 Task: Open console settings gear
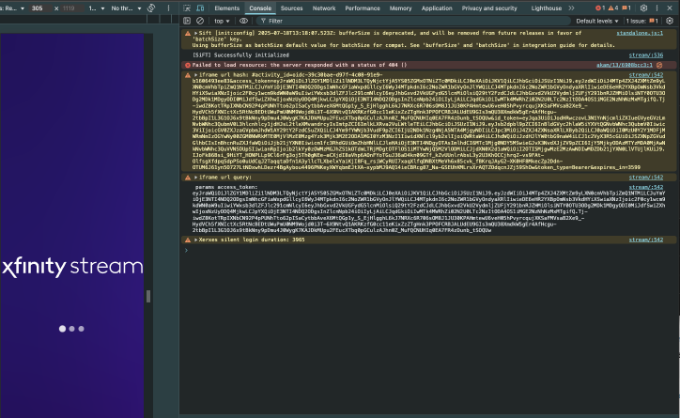tap(670, 21)
